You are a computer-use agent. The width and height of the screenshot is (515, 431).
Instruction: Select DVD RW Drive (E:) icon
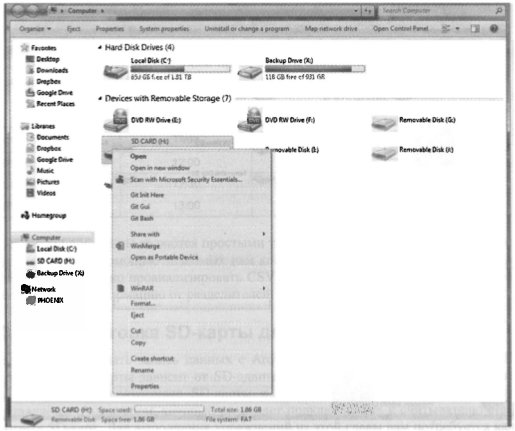116,120
